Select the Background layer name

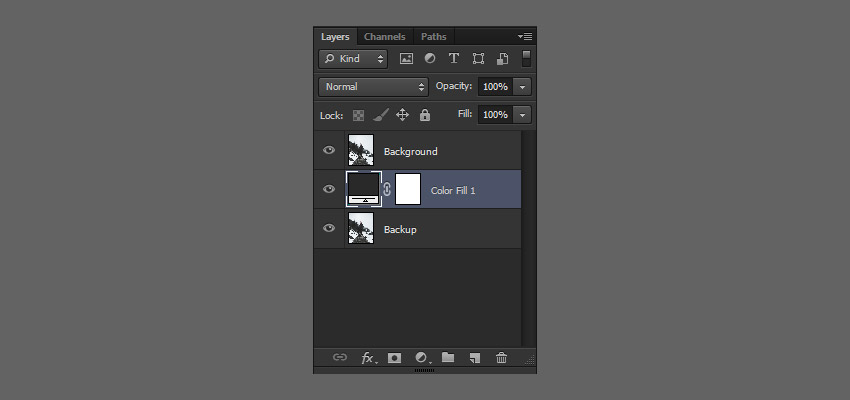410,151
